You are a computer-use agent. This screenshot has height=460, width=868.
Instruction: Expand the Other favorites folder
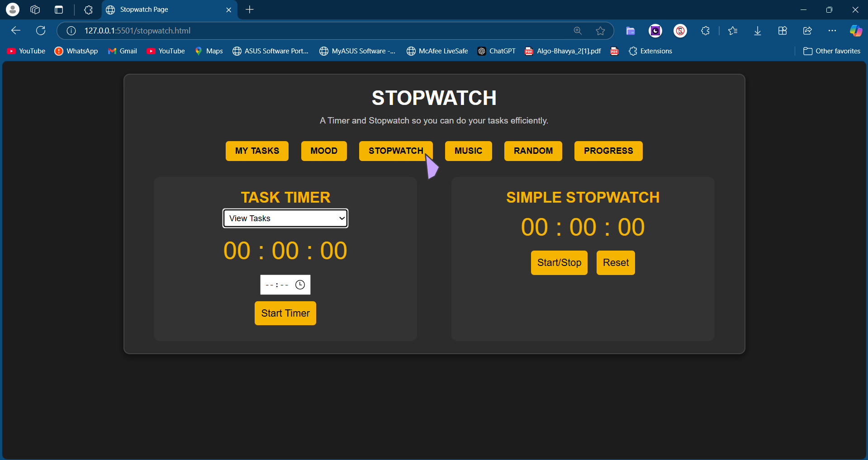point(832,51)
